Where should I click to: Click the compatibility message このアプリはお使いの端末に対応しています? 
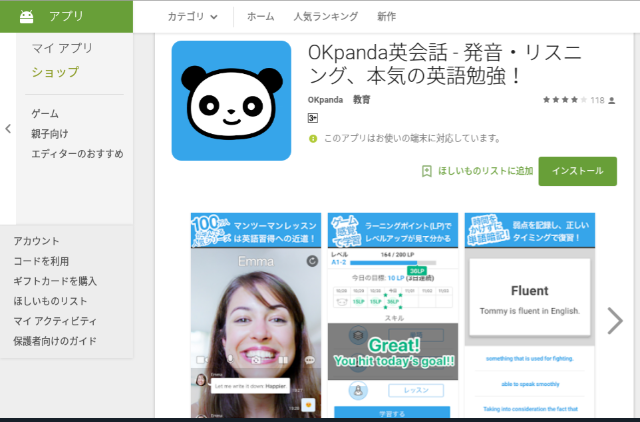(412, 139)
